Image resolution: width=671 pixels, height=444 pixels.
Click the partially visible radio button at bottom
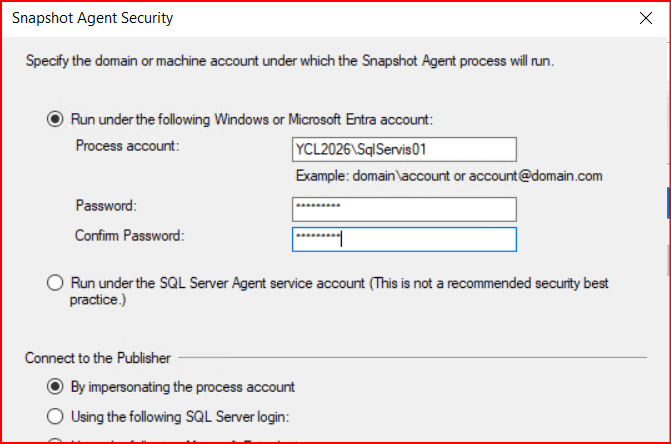[x=55, y=441]
